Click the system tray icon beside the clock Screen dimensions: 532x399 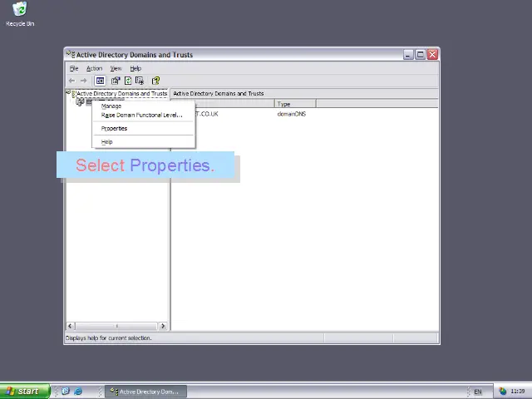point(502,392)
